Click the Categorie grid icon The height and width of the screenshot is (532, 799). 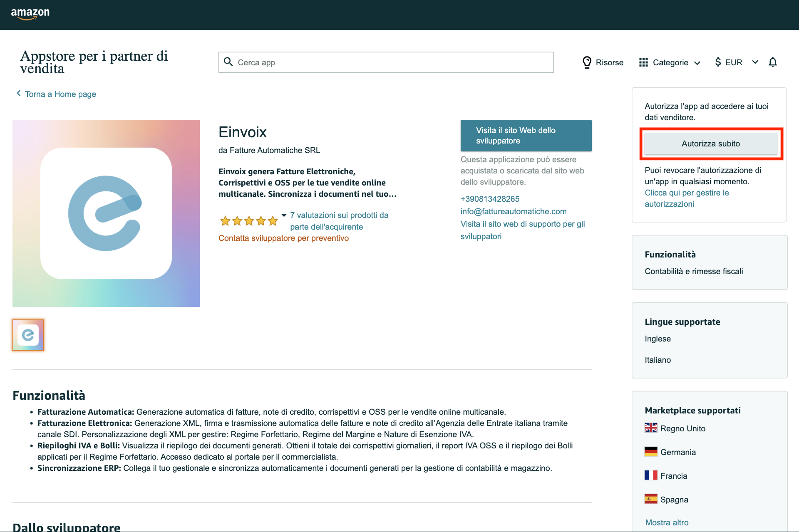[x=643, y=62]
